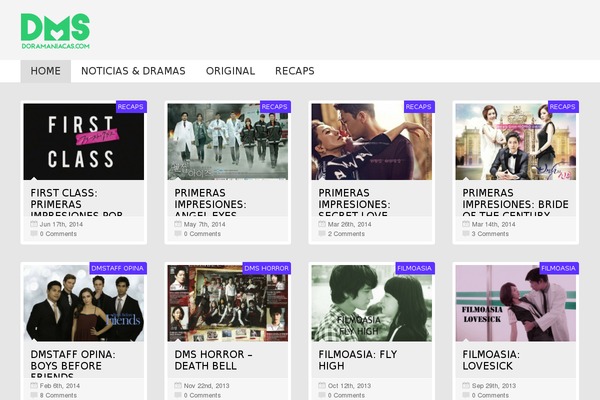This screenshot has width=600, height=400.
Task: Click the DMSTAFF OPINA category tag
Action: [118, 268]
